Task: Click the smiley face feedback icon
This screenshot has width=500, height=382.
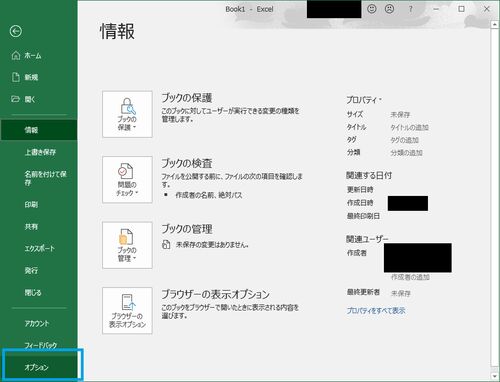Action: [372, 9]
